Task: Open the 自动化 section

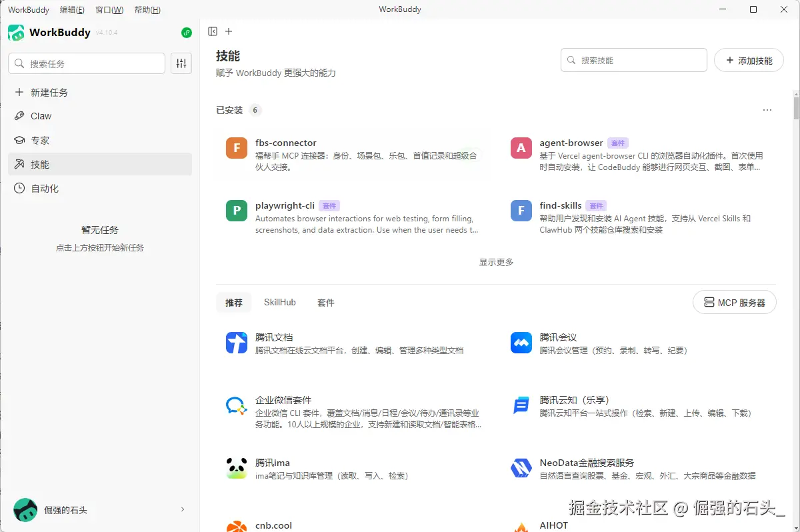Action: pyautogui.click(x=100, y=189)
